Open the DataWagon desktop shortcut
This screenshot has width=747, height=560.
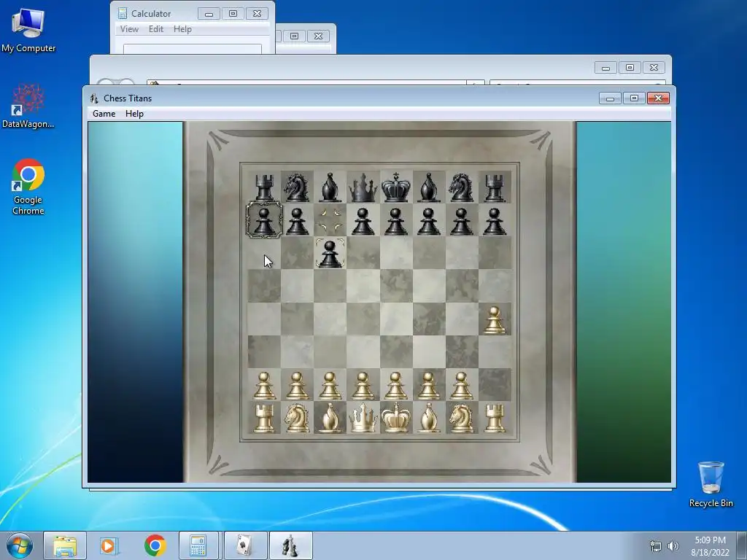[28, 106]
